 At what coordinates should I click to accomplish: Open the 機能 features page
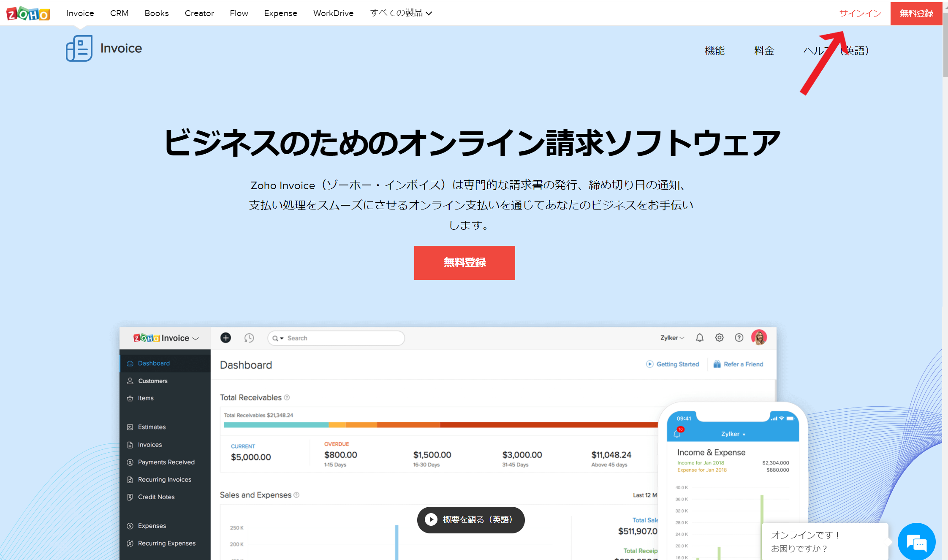click(714, 51)
